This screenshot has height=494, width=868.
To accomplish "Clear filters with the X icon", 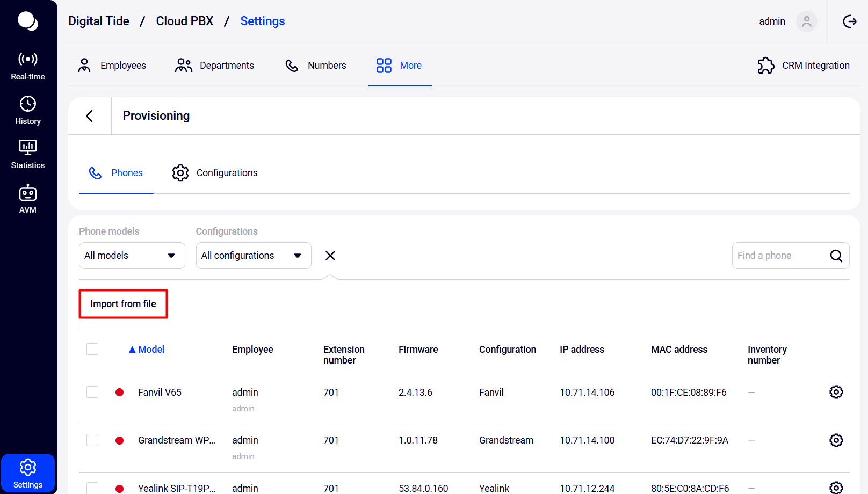I will tap(330, 256).
